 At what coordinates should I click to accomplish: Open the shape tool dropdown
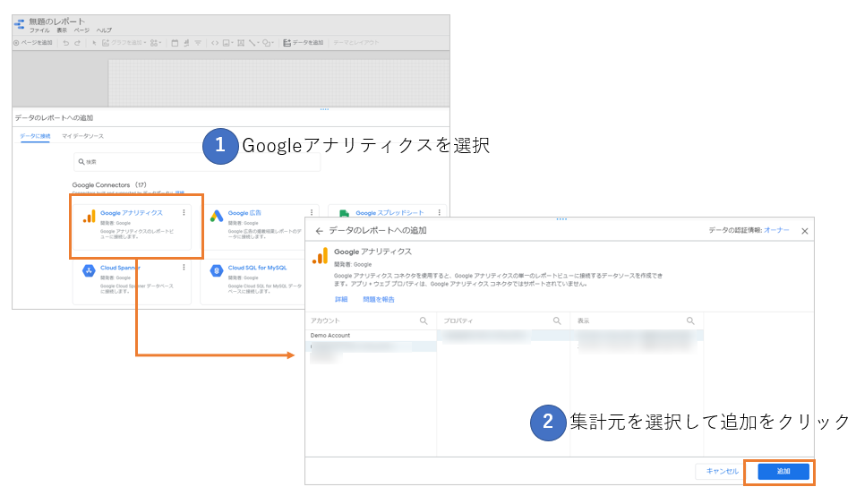[x=268, y=43]
